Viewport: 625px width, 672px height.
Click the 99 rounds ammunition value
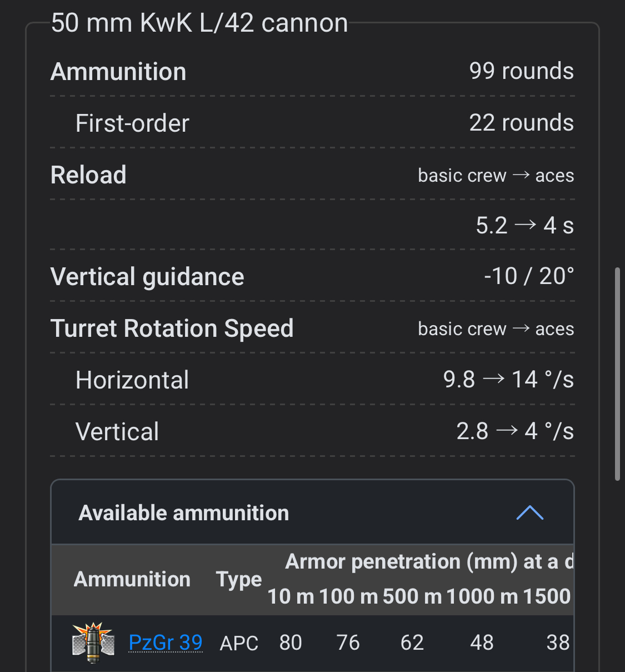(x=521, y=71)
